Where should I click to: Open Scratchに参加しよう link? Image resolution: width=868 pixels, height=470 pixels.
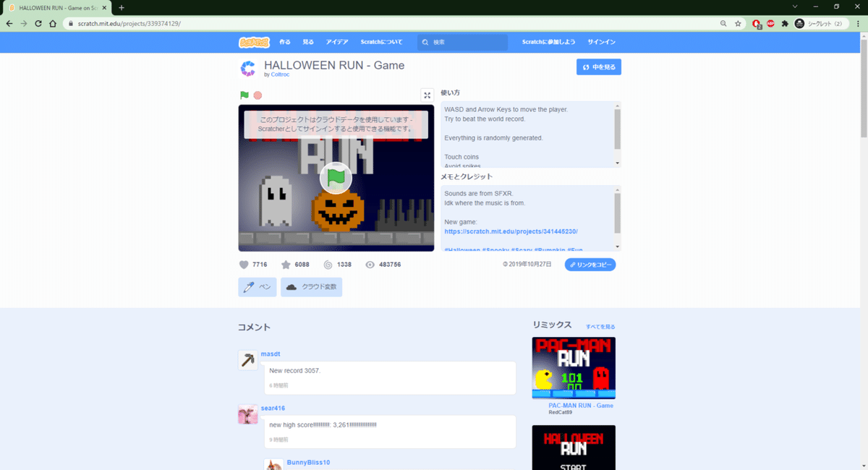(549, 42)
